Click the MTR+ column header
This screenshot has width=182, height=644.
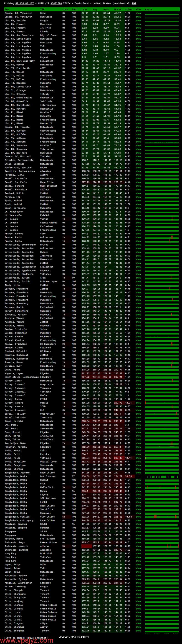coord(138,10)
